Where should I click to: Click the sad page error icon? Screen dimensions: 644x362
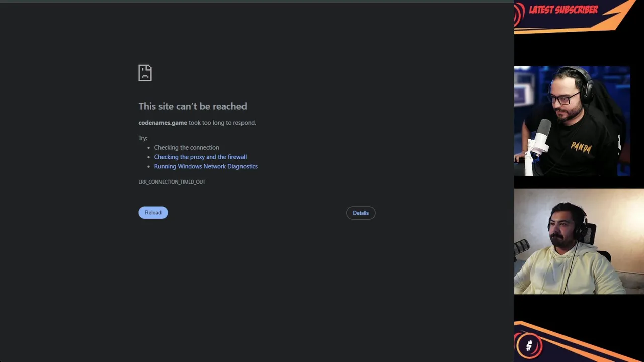click(x=145, y=73)
